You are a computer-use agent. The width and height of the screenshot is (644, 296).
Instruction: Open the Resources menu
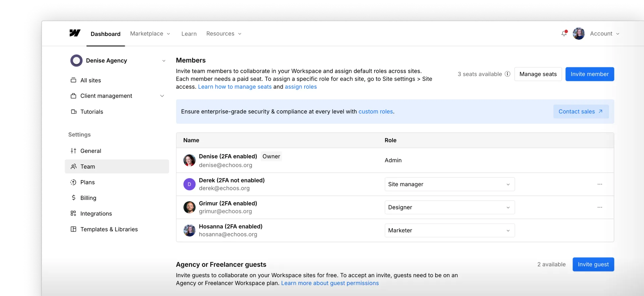tap(224, 34)
